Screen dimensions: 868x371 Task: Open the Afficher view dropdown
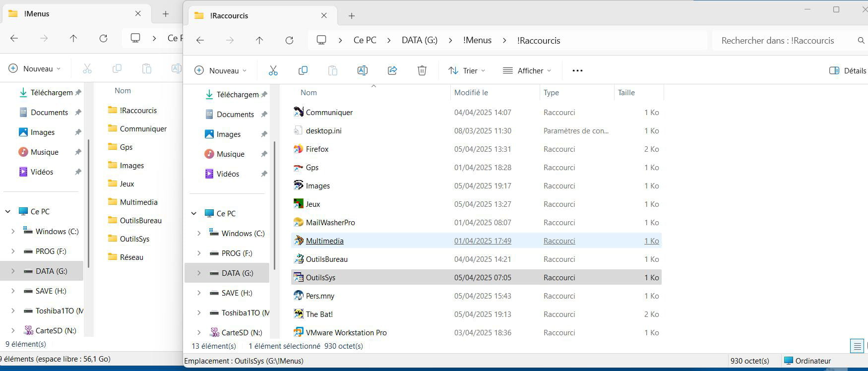pyautogui.click(x=527, y=70)
